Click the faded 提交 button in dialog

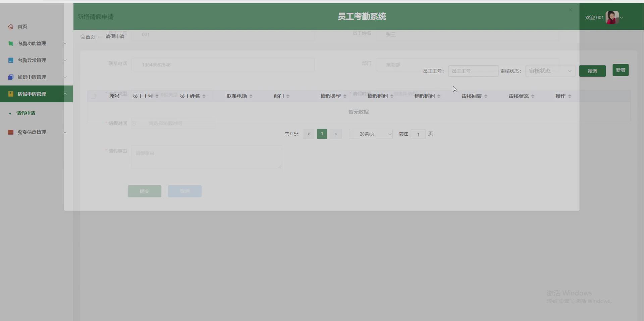(x=145, y=191)
